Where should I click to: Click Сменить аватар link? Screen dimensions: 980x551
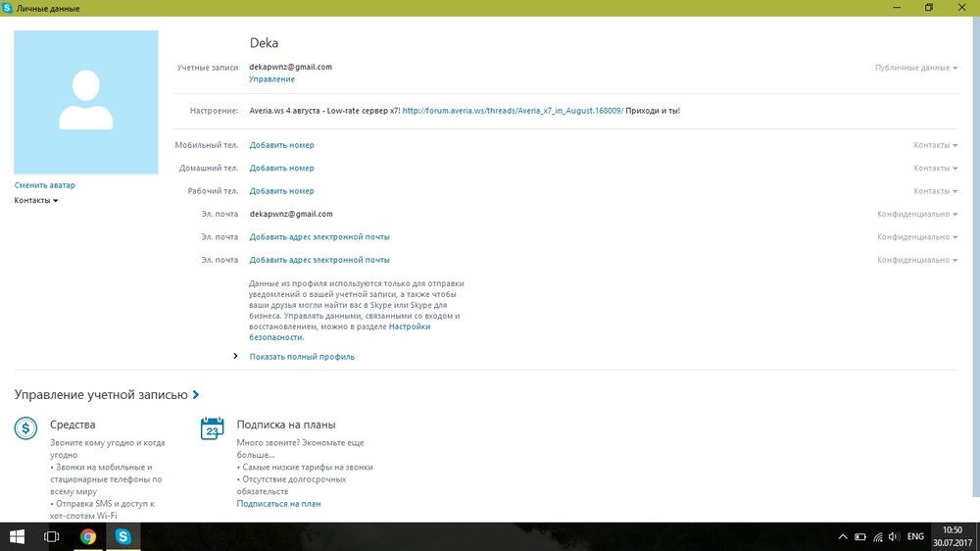tap(44, 185)
